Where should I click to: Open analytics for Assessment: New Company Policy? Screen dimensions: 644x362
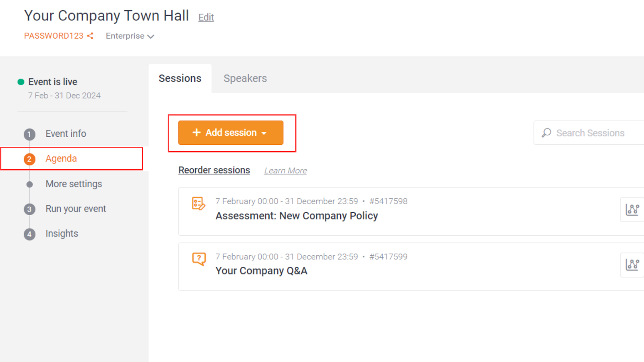point(632,210)
